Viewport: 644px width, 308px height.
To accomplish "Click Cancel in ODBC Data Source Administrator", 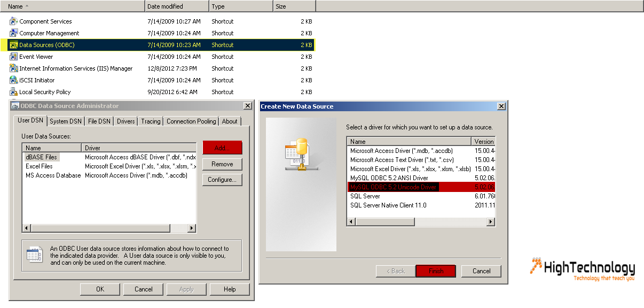I will pyautogui.click(x=143, y=289).
